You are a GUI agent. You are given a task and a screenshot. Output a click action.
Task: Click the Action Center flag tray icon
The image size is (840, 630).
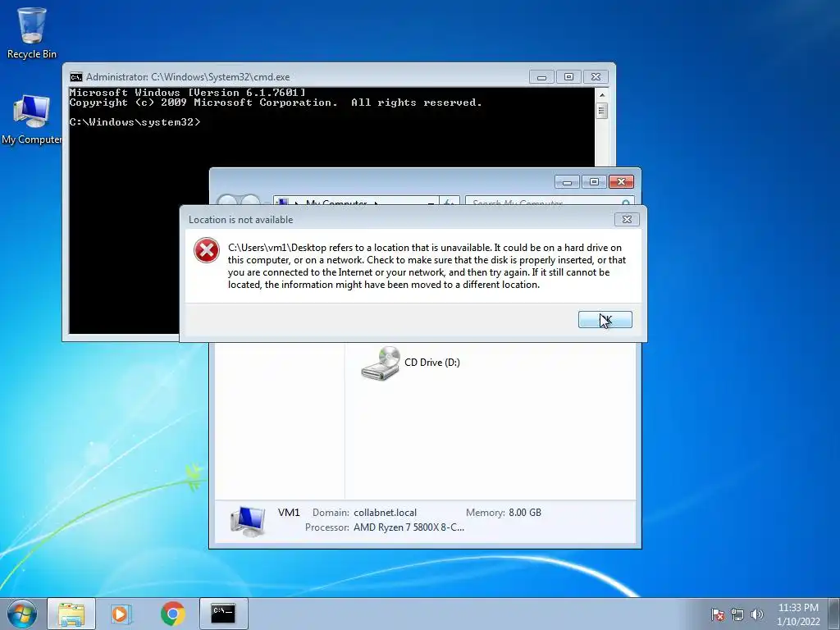[x=718, y=614]
